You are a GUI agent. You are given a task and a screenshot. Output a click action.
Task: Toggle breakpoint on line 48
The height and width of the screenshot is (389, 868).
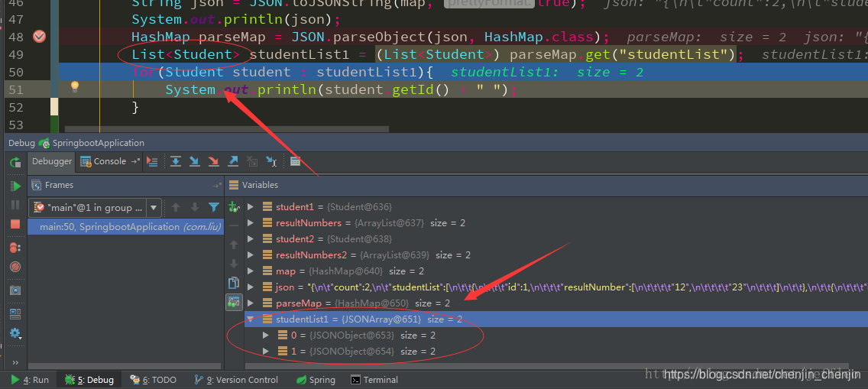(x=39, y=37)
